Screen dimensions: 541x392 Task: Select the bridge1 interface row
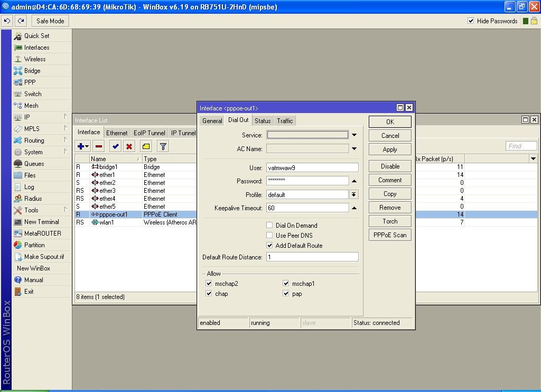click(x=136, y=166)
